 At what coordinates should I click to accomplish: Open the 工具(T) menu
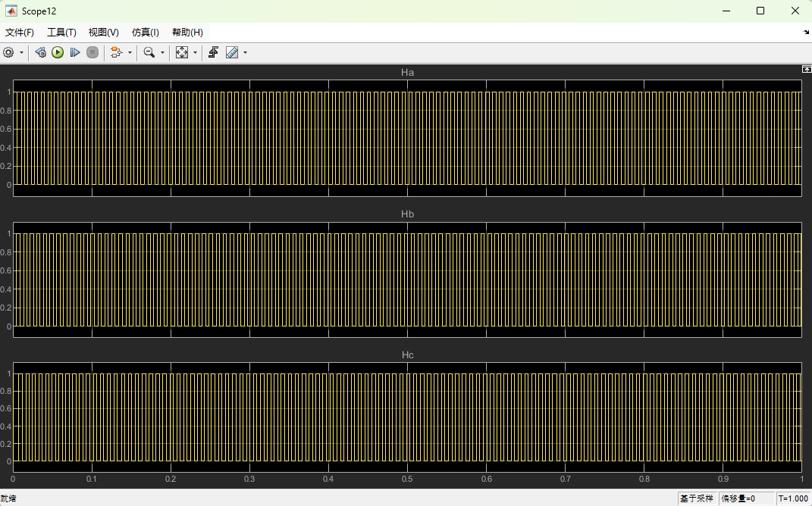point(61,33)
